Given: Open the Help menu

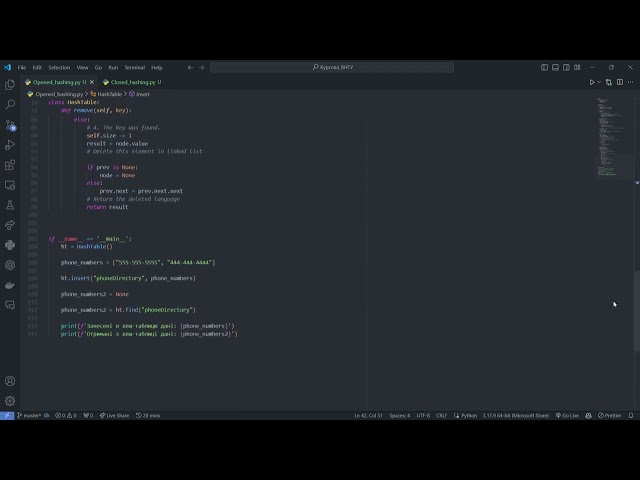Looking at the screenshot, I should [x=157, y=67].
